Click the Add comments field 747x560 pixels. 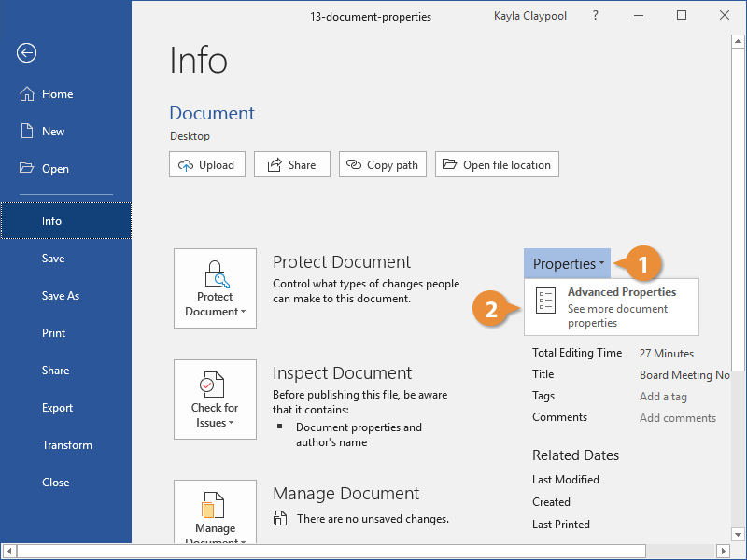tap(677, 418)
